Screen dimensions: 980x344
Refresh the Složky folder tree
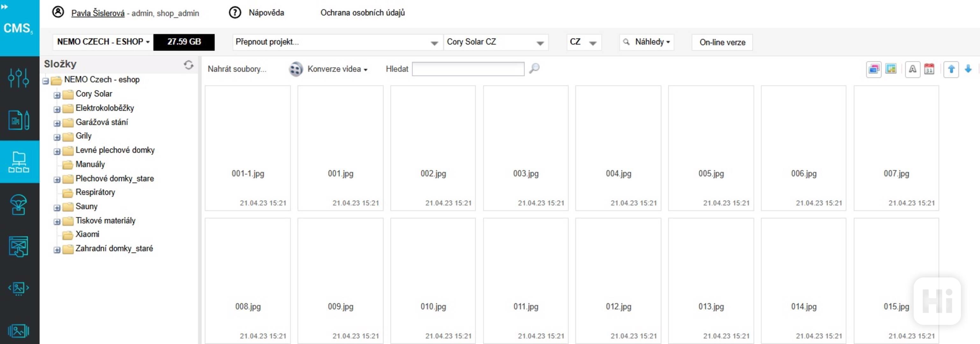coord(188,65)
